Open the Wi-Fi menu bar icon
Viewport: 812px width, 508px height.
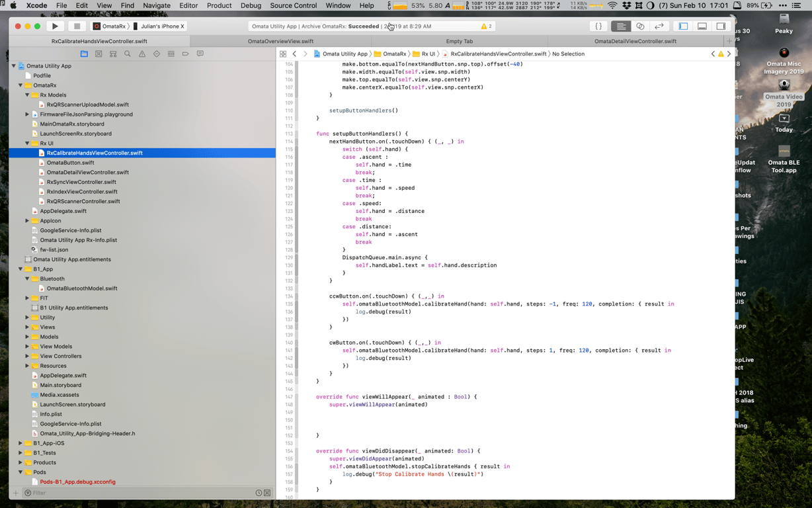[612, 5]
